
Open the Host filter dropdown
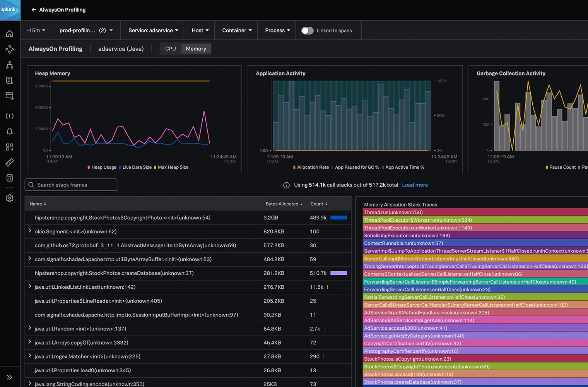point(200,30)
